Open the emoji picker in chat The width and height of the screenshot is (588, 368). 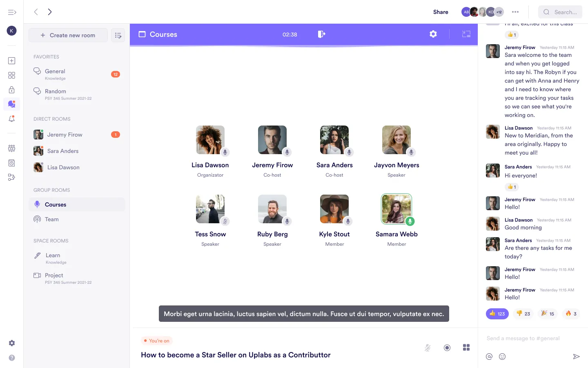(502, 357)
